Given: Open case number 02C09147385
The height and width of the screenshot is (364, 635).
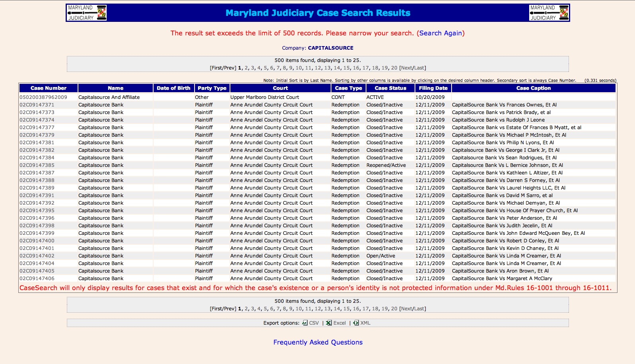Looking at the screenshot, I should tap(37, 165).
